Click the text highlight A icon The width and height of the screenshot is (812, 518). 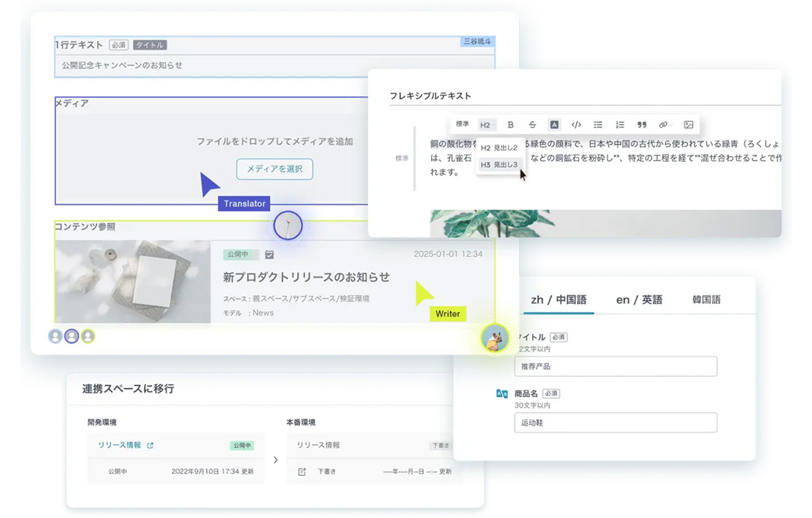(x=554, y=125)
